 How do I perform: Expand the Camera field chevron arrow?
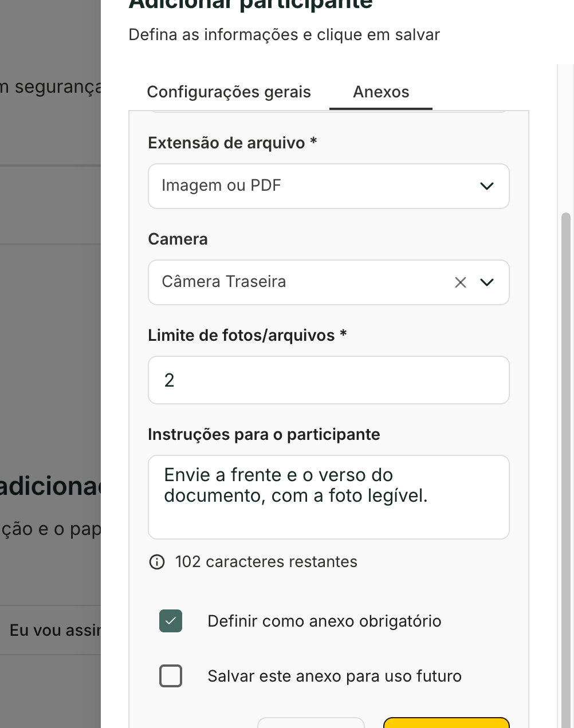click(487, 282)
